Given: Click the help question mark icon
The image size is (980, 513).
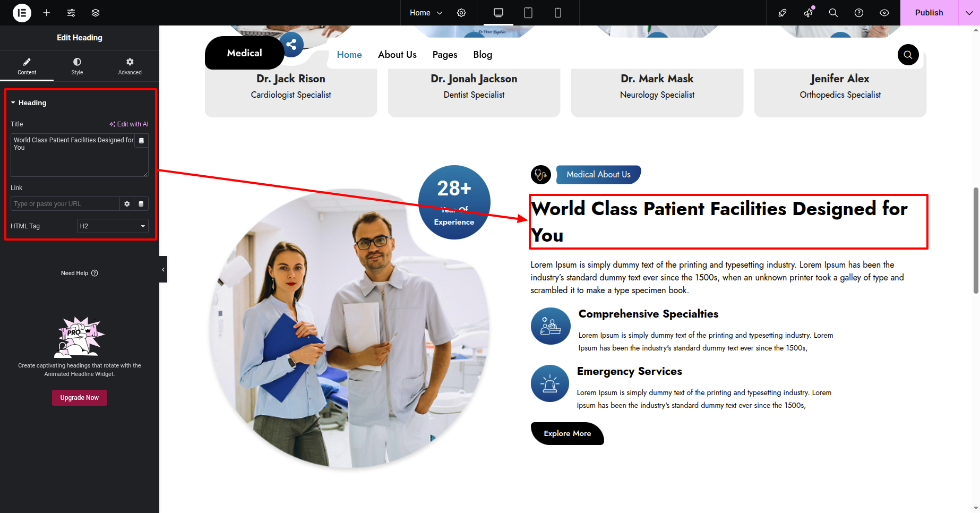Looking at the screenshot, I should click(x=859, y=13).
